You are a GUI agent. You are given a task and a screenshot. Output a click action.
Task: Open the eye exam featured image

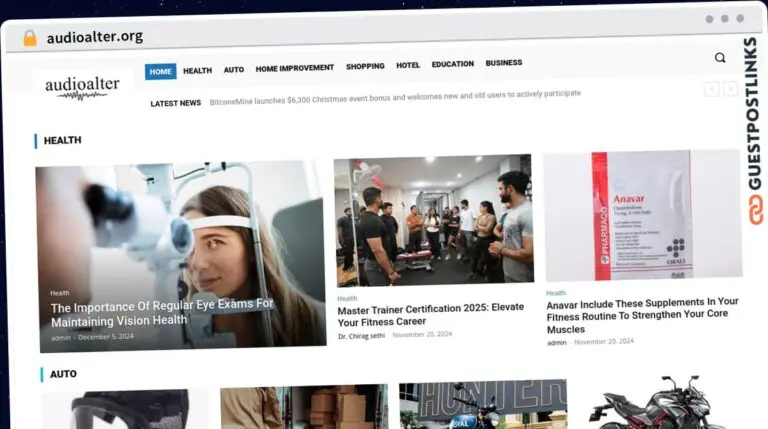tap(181, 256)
